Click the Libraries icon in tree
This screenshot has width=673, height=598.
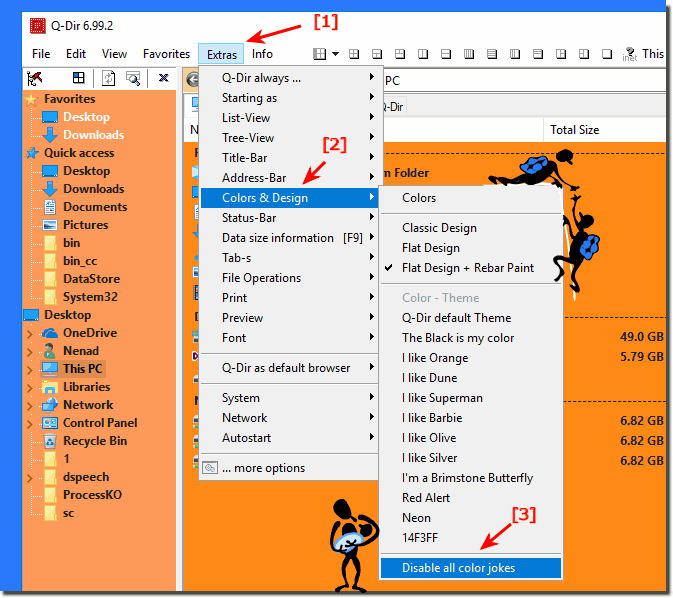50,387
